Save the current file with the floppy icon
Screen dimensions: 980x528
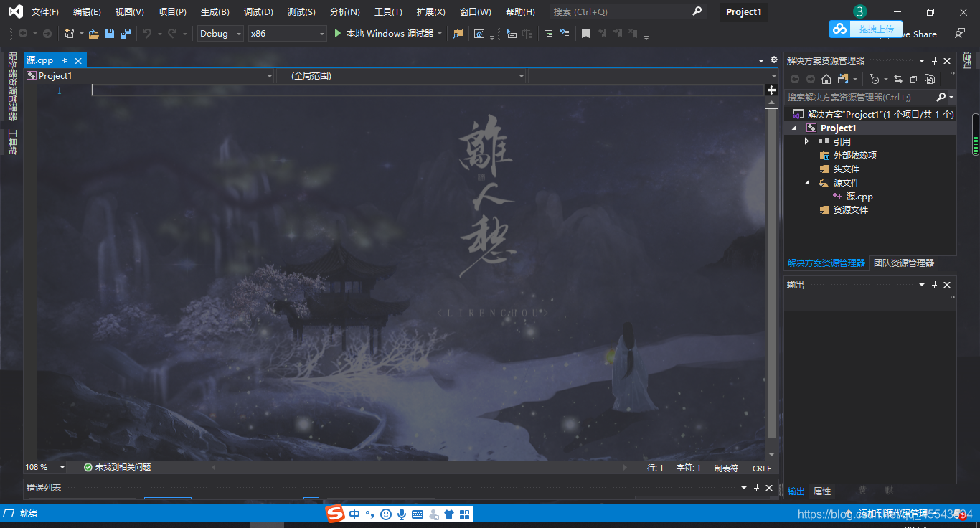(x=110, y=33)
